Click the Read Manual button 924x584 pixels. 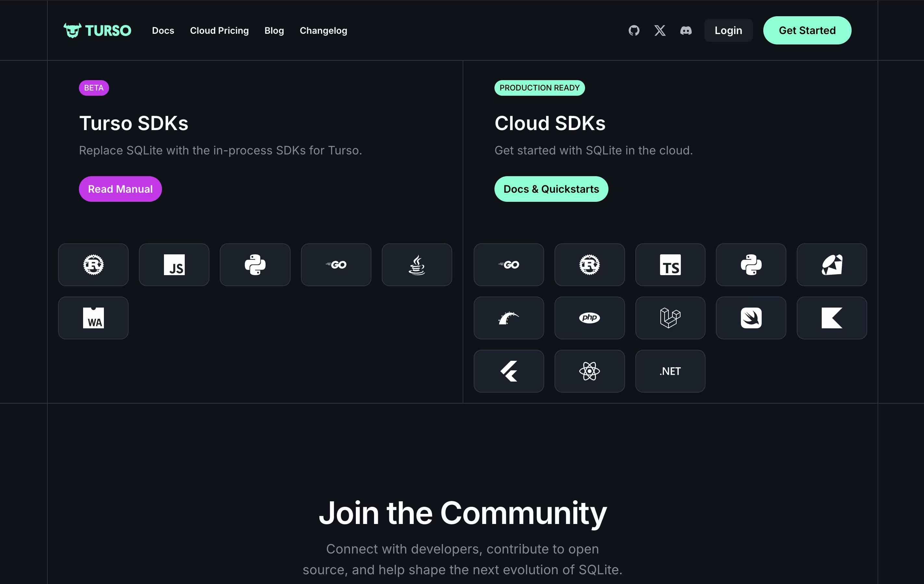click(120, 189)
